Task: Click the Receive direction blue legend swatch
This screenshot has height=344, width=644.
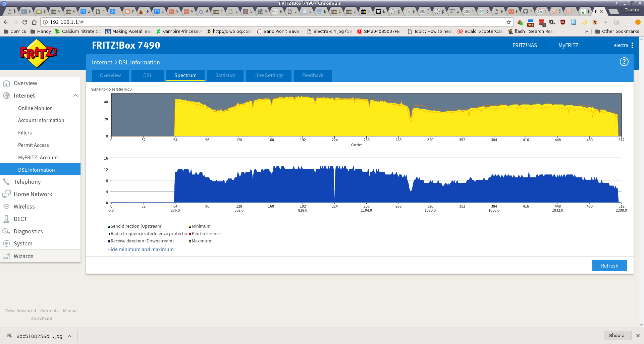Action: click(x=109, y=241)
